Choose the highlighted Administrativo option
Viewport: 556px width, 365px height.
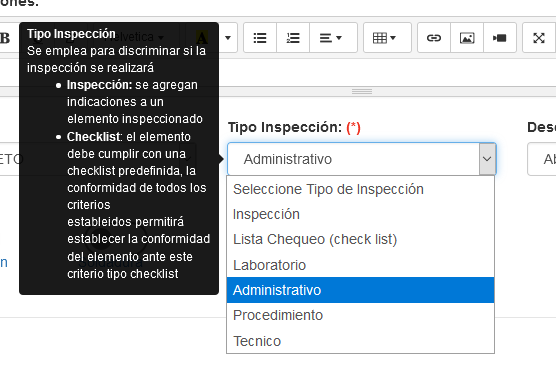point(360,290)
